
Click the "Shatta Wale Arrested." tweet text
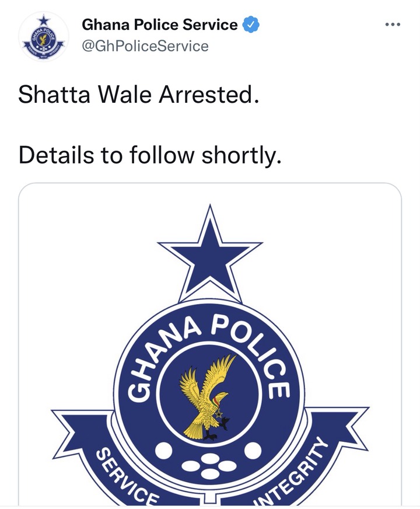138,94
